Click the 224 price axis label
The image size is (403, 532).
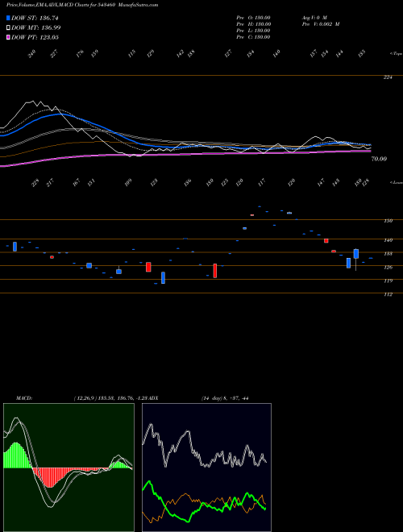[388, 77]
